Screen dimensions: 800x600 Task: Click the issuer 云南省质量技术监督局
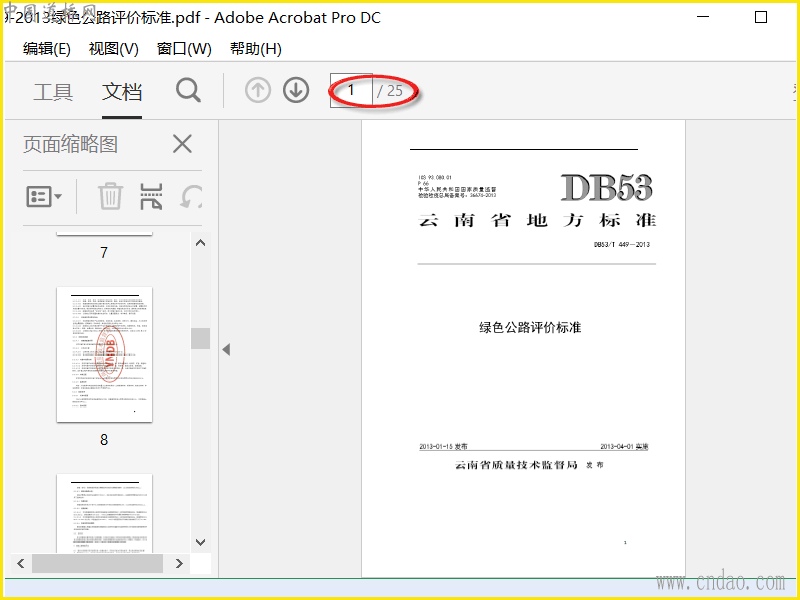(516, 465)
